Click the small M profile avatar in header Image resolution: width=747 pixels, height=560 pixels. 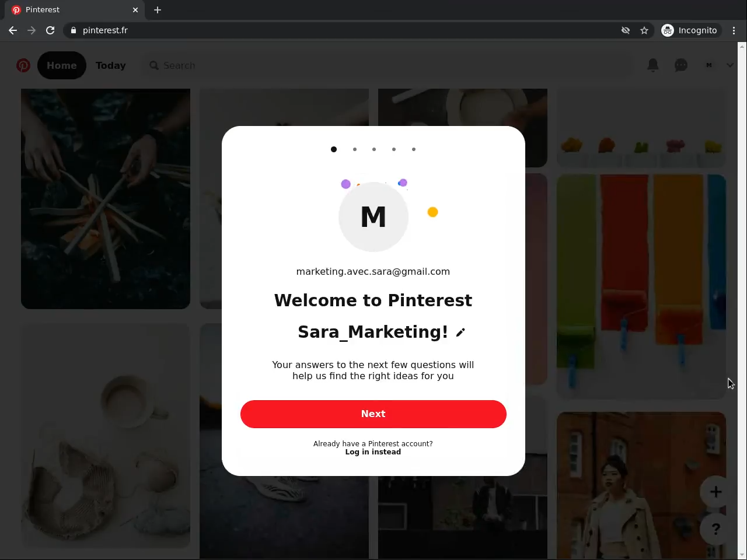coord(709,65)
